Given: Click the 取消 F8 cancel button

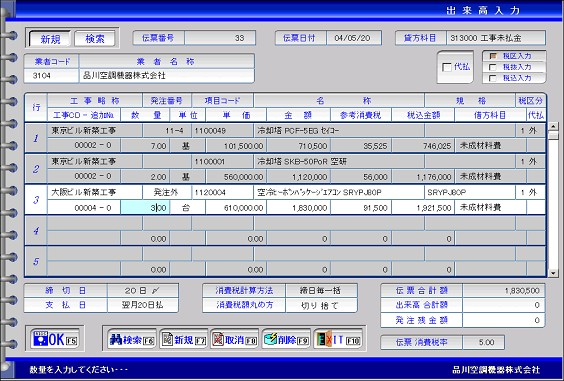Looking at the screenshot, I should point(235,339).
